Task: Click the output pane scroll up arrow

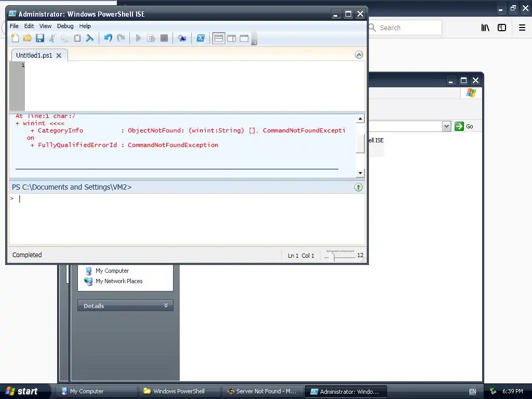Action: [x=360, y=119]
